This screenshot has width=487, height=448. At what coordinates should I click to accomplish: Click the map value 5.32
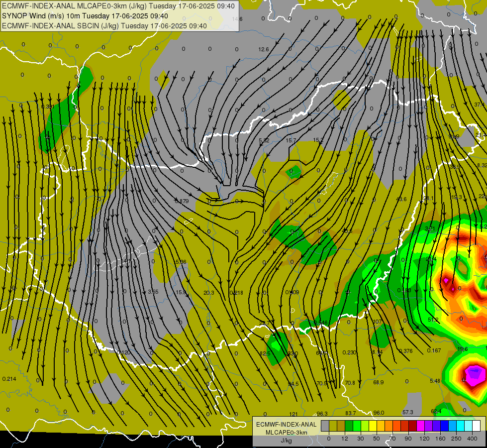264,140
